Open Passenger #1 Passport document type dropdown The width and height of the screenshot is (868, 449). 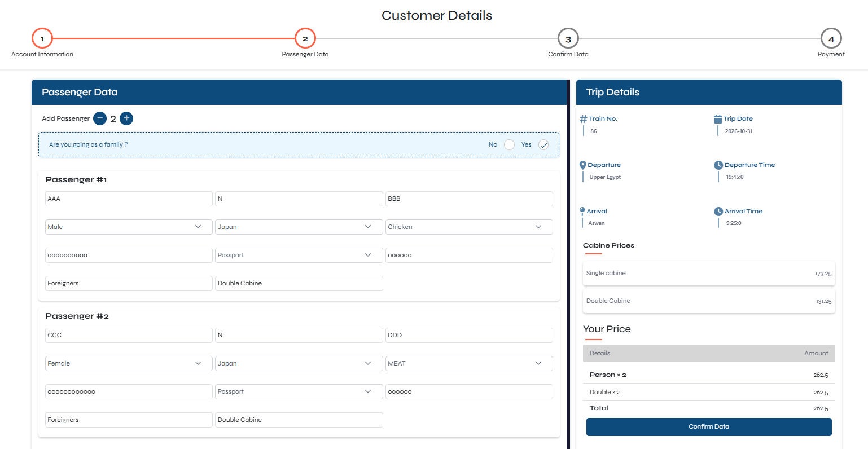tap(299, 255)
